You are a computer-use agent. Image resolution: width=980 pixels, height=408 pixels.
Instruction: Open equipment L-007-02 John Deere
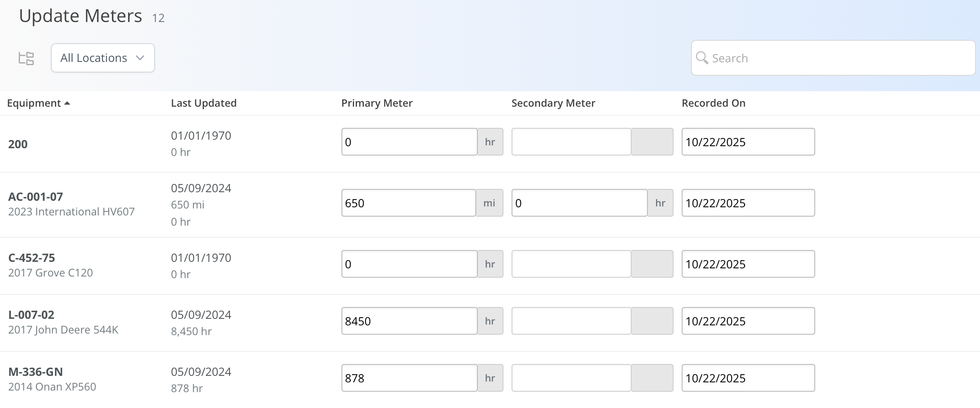pyautogui.click(x=31, y=315)
